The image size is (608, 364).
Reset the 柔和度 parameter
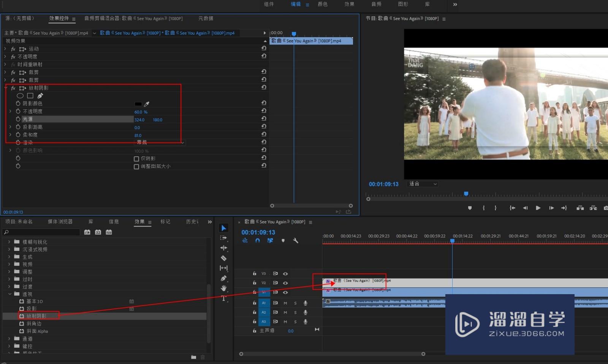coord(264,134)
